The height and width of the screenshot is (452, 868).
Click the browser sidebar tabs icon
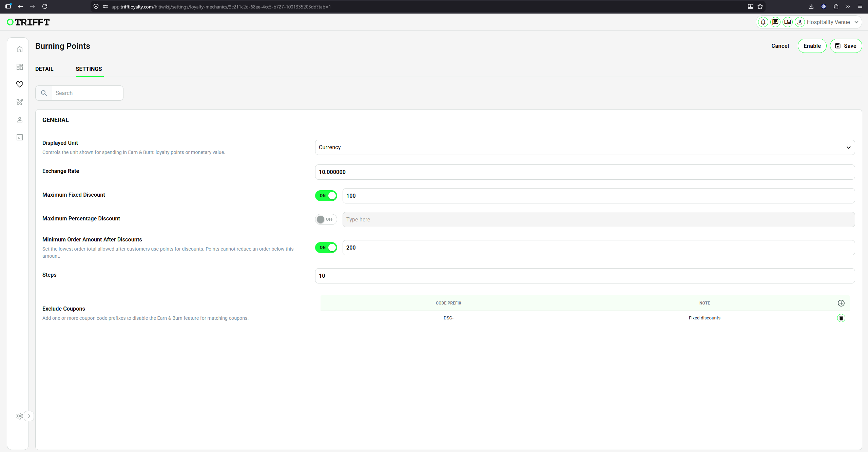tap(8, 6)
